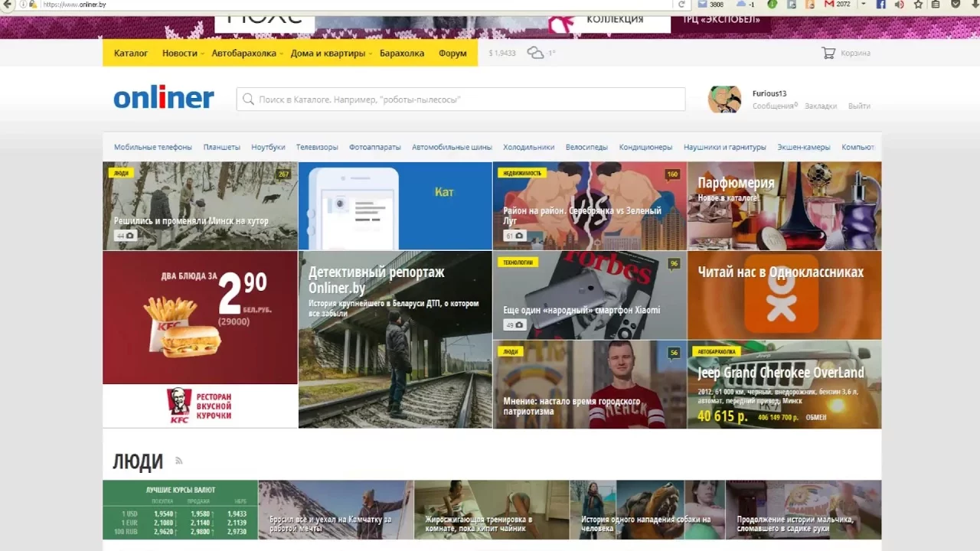Open the мальчика, сломавшего руки article
Image resolution: width=980 pixels, height=551 pixels.
click(x=803, y=510)
